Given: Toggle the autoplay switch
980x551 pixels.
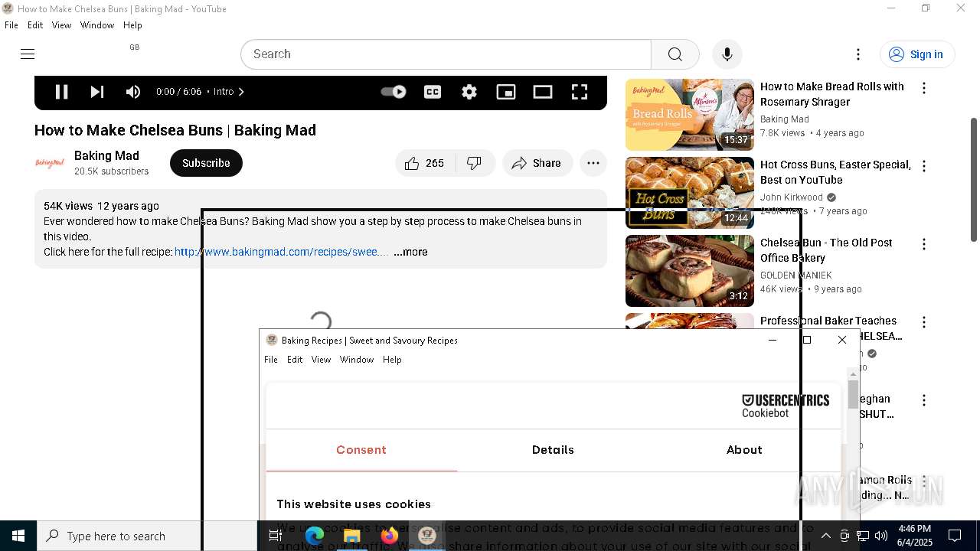Looking at the screenshot, I should tap(394, 92).
